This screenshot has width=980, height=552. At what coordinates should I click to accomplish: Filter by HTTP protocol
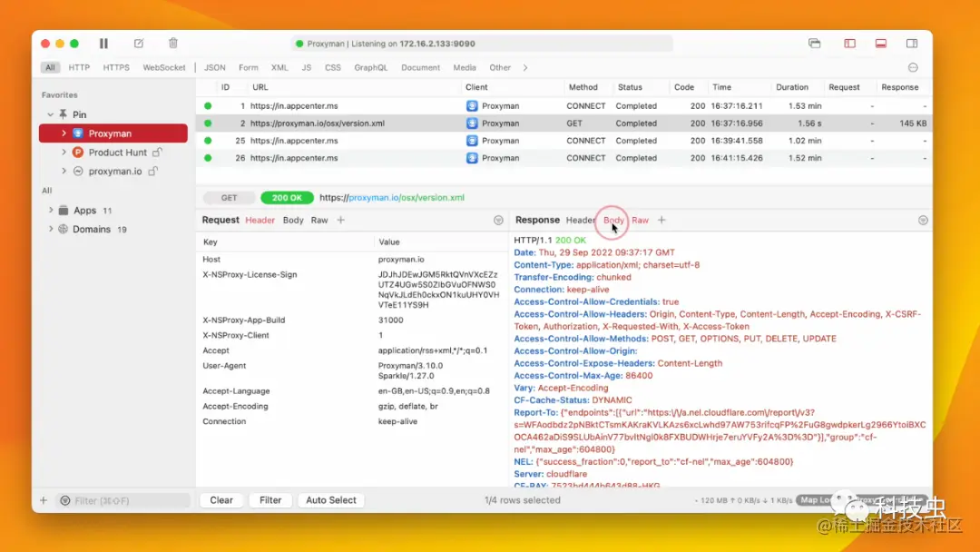79,67
